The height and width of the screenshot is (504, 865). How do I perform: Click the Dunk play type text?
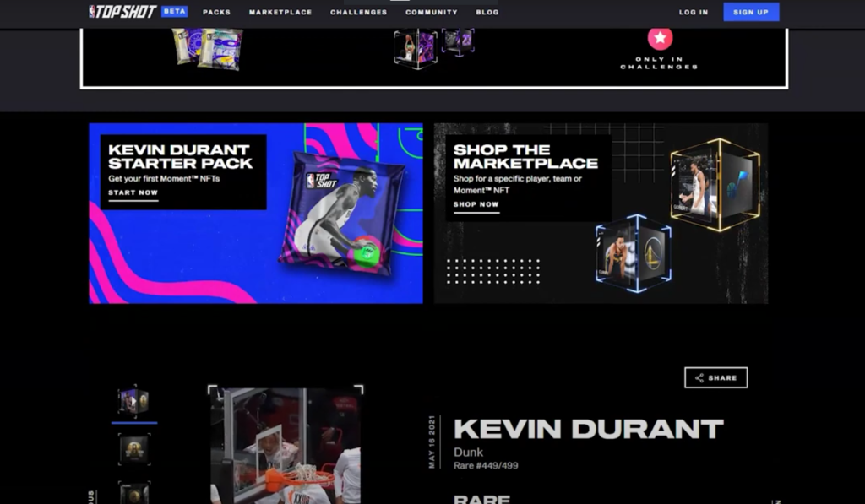click(468, 453)
